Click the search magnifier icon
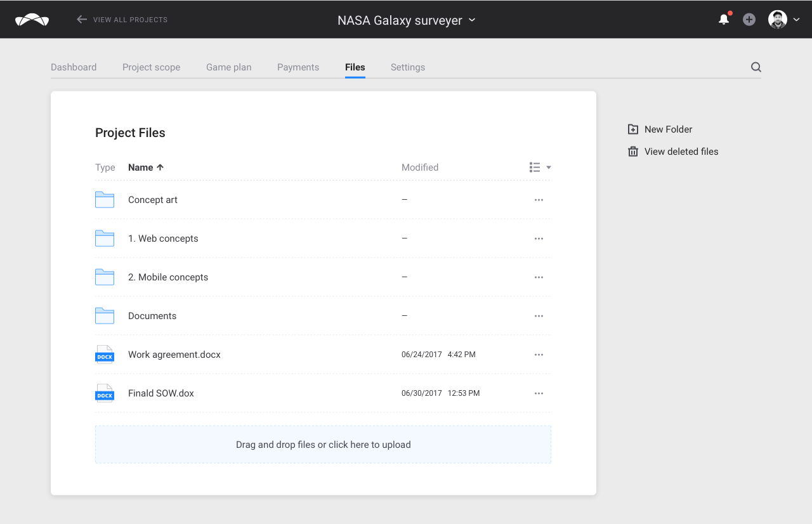The width and height of the screenshot is (812, 524). coord(756,67)
